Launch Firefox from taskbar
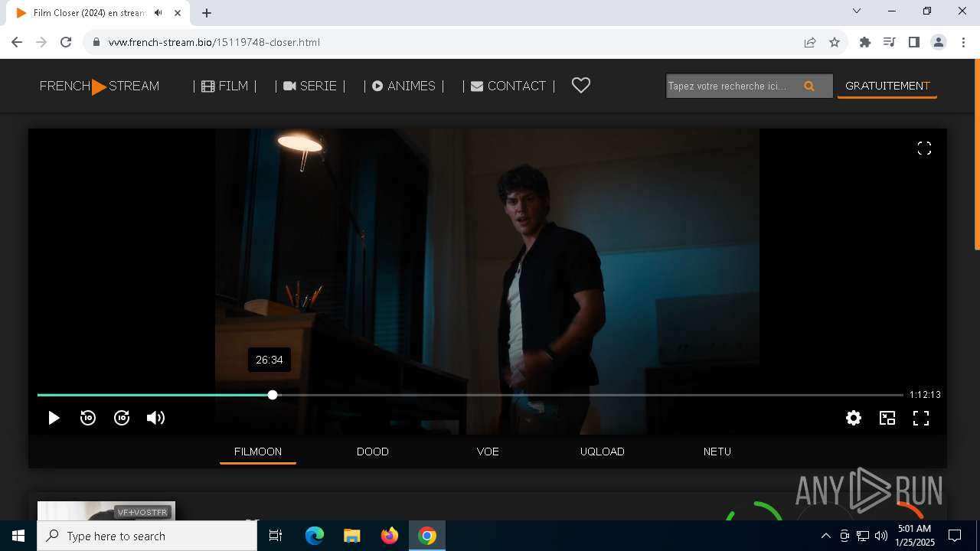980x551 pixels. coord(390,536)
